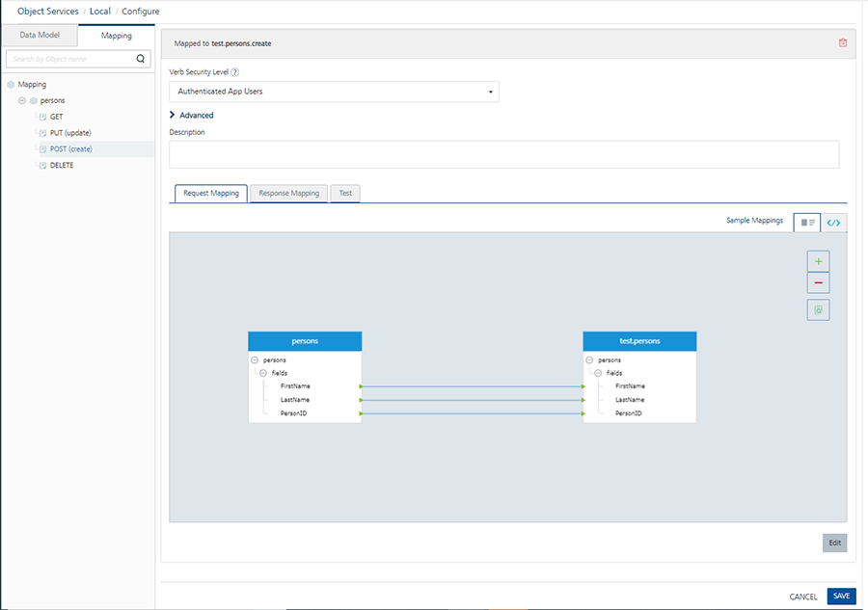Screen dimensions: 868x610
Task: Zoom out the mapping canvas with minus
Action: pos(818,283)
